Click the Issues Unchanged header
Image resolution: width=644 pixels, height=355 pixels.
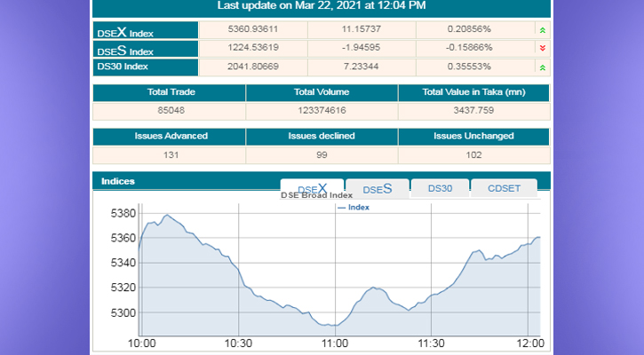[x=473, y=136]
